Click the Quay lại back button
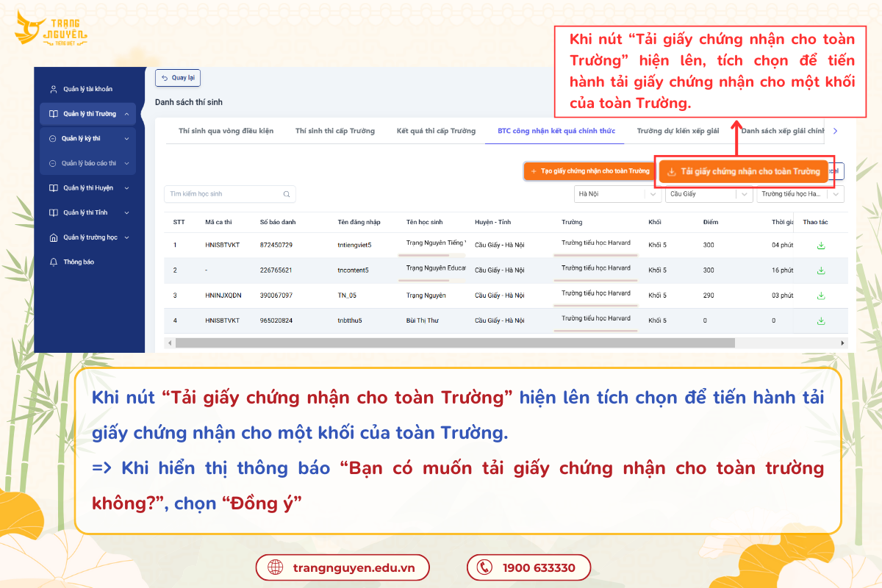The height and width of the screenshot is (588, 882). pos(178,77)
